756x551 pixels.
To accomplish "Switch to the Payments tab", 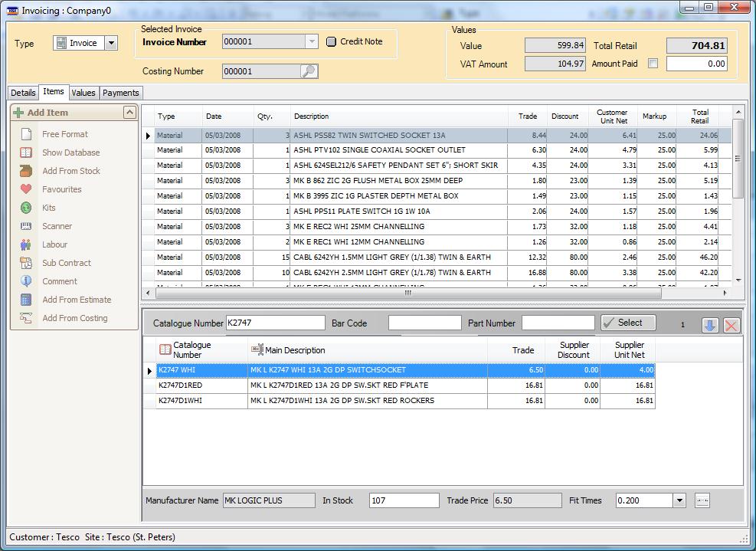I will (x=120, y=92).
